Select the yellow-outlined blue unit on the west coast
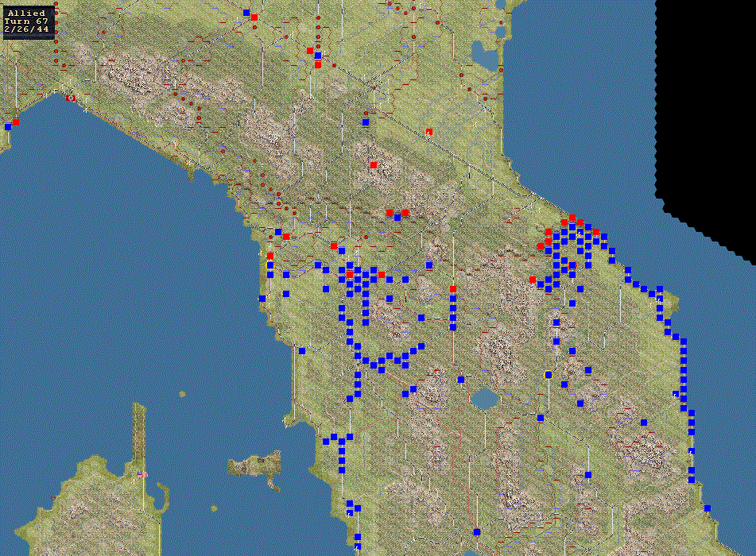This screenshot has width=756, height=556. (x=270, y=265)
